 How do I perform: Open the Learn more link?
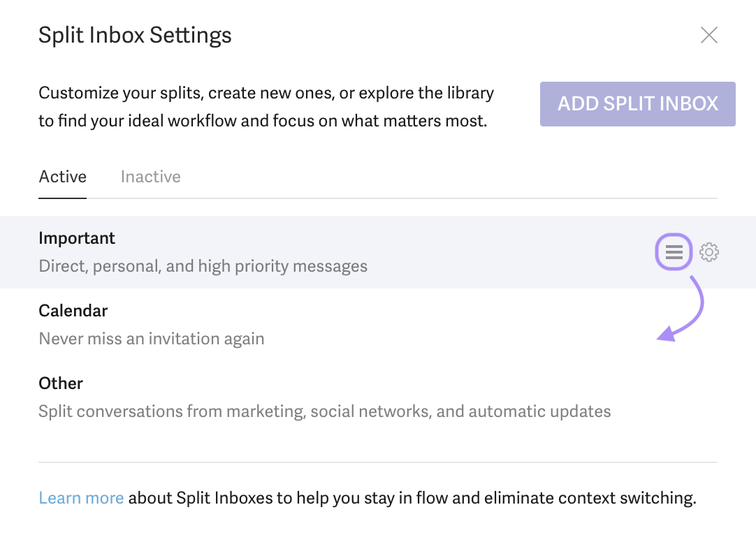pyautogui.click(x=81, y=498)
